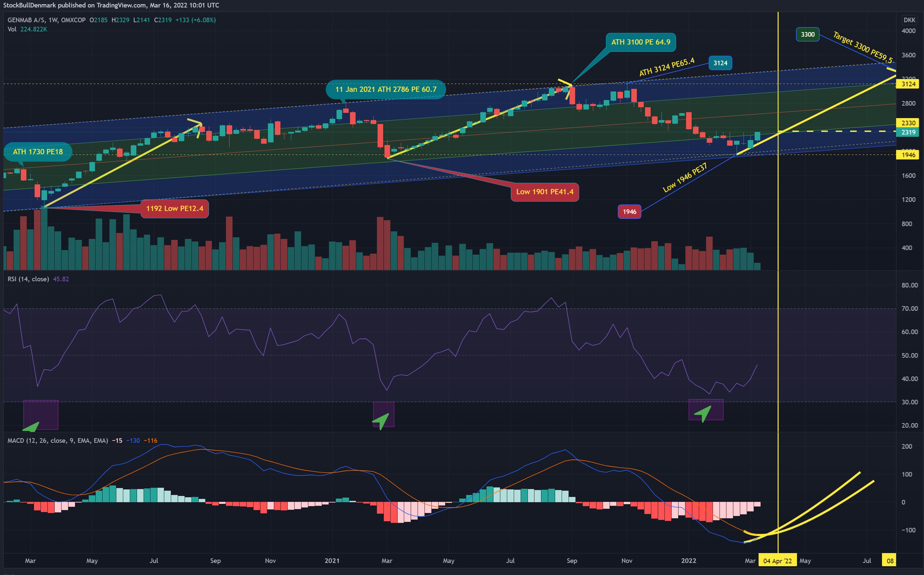Click the ATH 1730 PE18 callout bubble
Screen dimensions: 924x575
(38, 152)
